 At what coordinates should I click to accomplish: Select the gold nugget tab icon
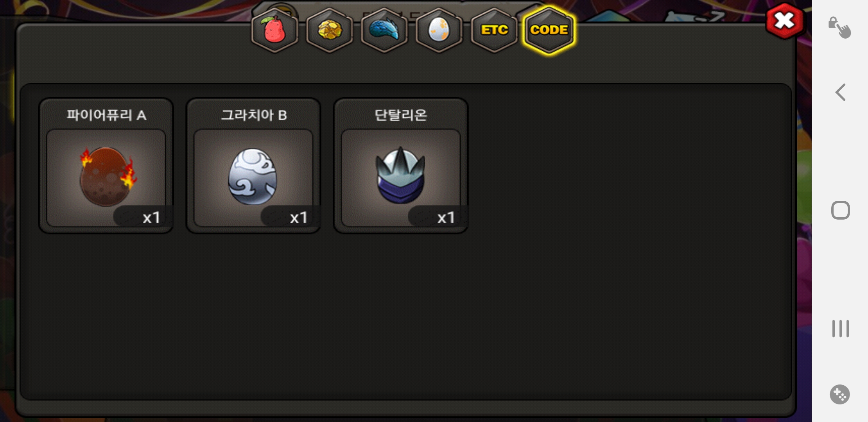point(330,30)
